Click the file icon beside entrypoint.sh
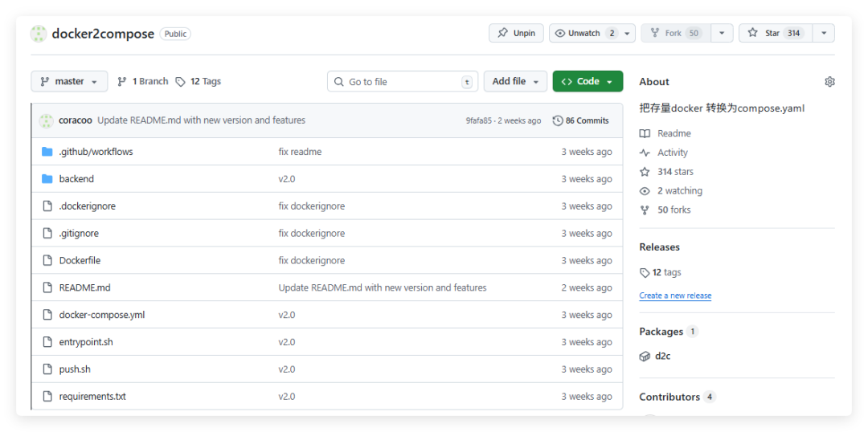Image resolution: width=868 pixels, height=432 pixels. tap(47, 342)
